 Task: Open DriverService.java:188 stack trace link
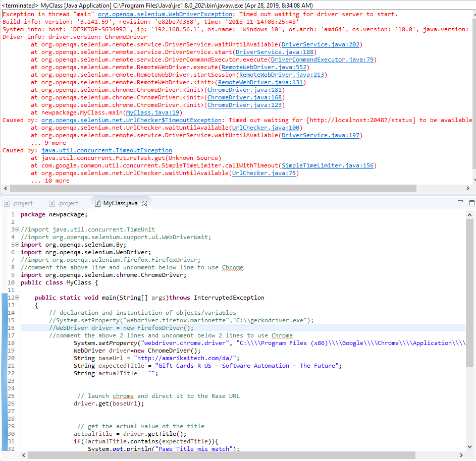(x=275, y=52)
